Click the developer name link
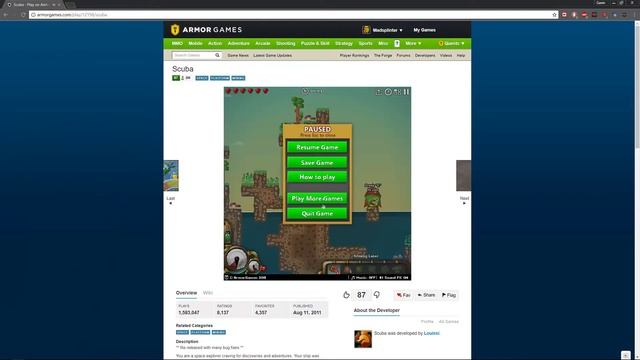 [431, 333]
